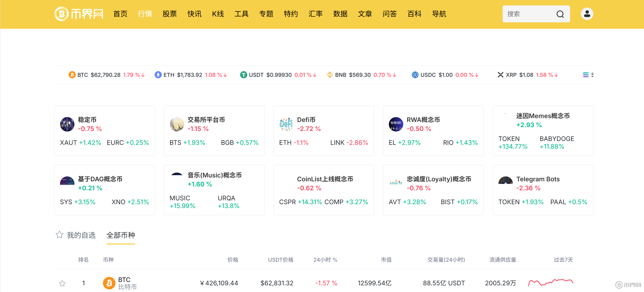Image resolution: width=644 pixels, height=292 pixels.
Task: Favorite BTC with the row star
Action: 62,283
